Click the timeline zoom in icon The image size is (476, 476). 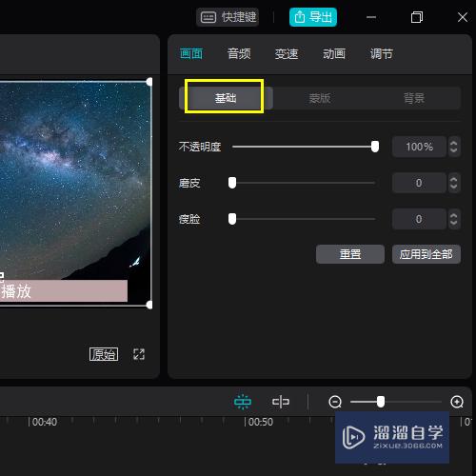[457, 402]
